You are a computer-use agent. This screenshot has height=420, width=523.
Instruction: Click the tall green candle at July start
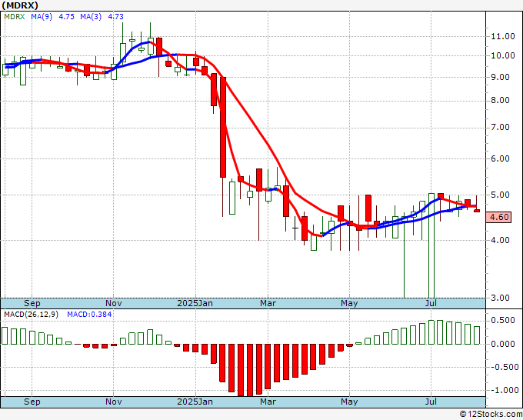coord(431,245)
